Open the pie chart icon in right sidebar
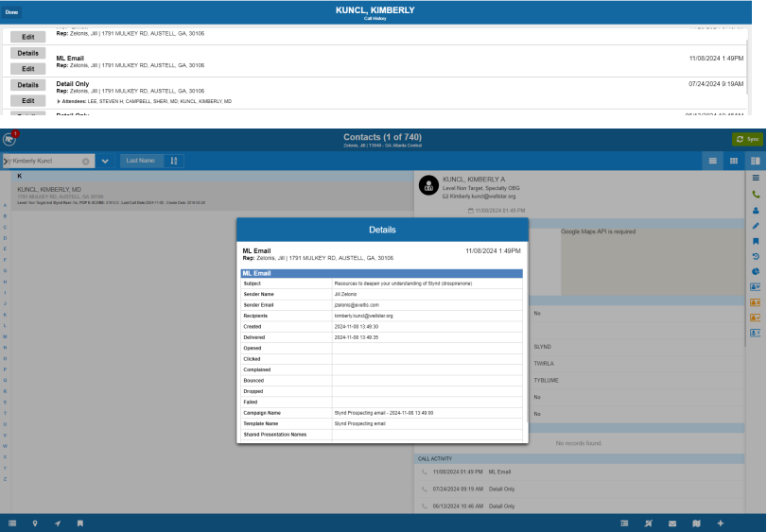The height and width of the screenshot is (532, 767). (x=756, y=271)
